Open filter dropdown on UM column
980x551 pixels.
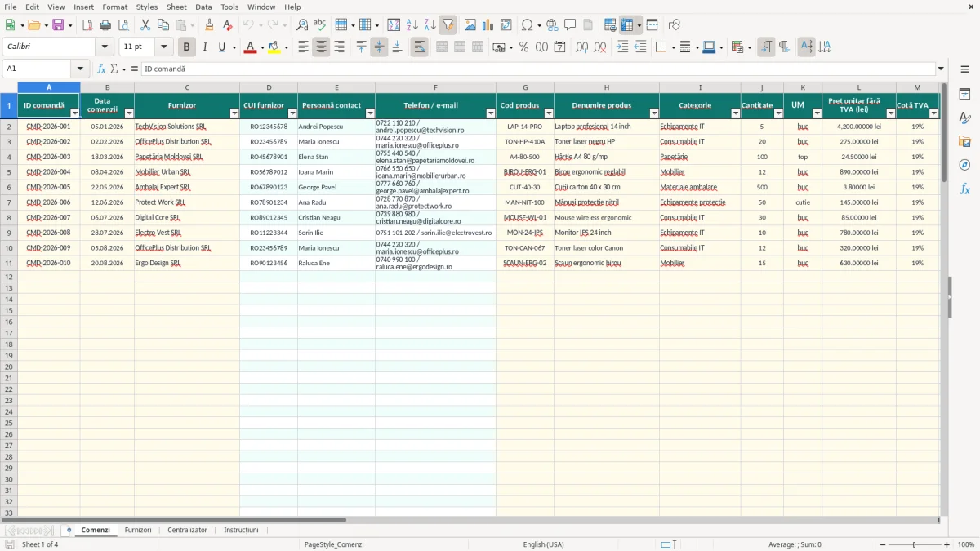[816, 113]
